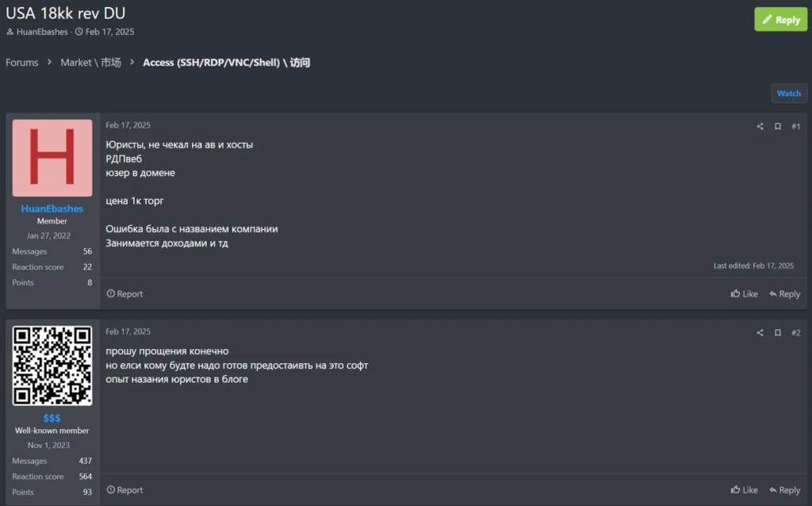Open the Forums breadcrumb

[22, 63]
